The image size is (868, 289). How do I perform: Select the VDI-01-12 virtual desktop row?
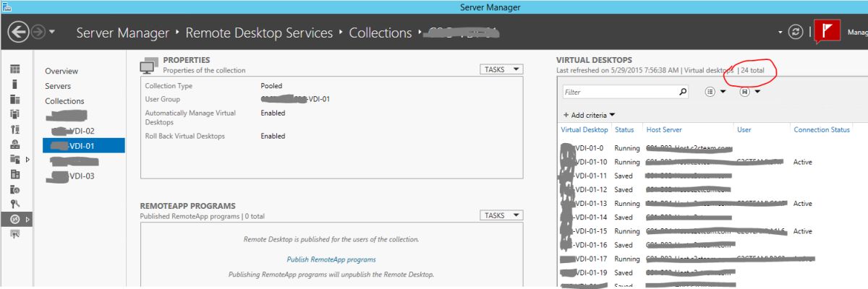click(712, 189)
